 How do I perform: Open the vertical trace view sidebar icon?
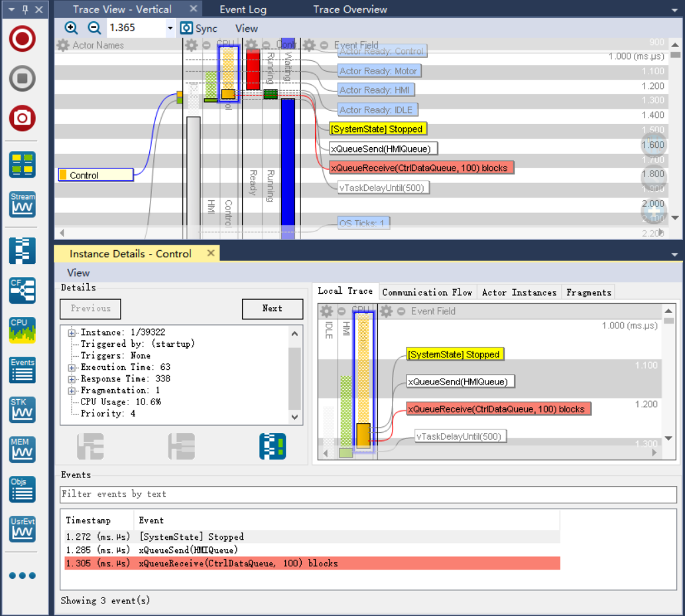tap(23, 251)
